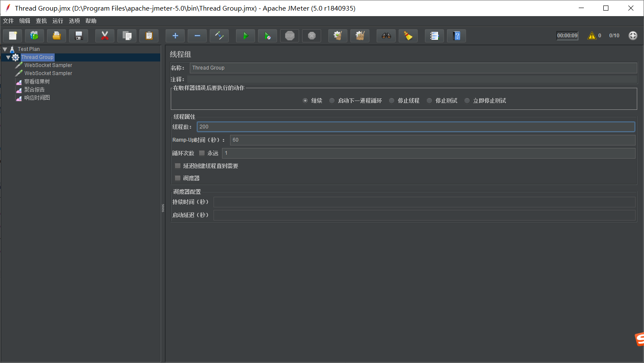Click the Toggle enable/disable toolbar icon

[219, 36]
